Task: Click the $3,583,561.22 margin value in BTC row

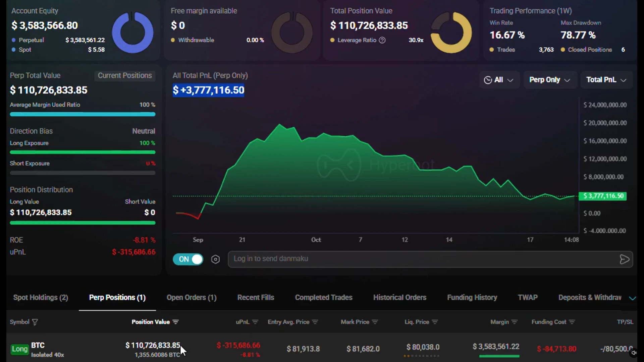Action: (x=496, y=347)
